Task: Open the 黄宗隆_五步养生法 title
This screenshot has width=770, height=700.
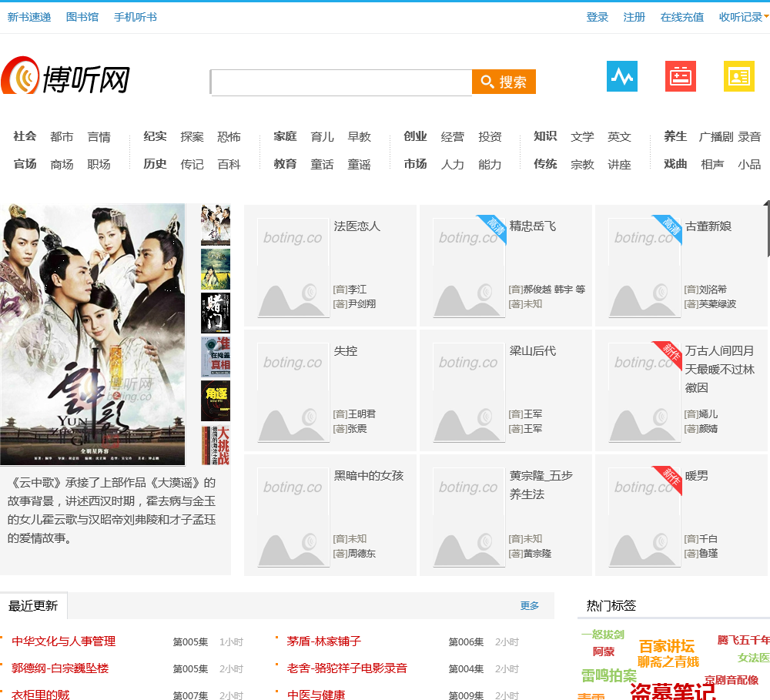Action: point(541,484)
